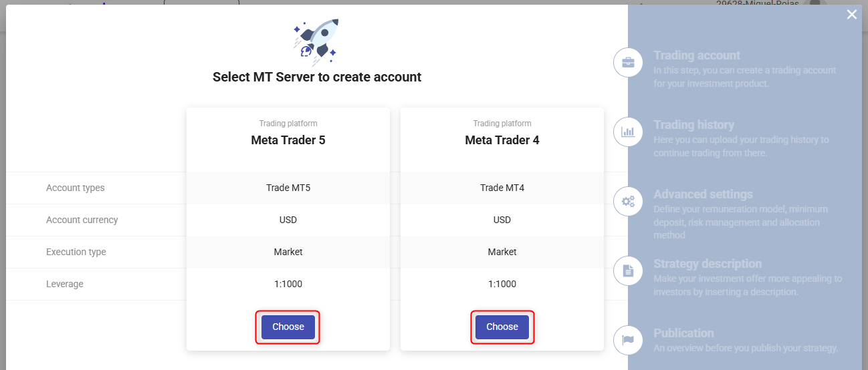Click 1:1000 leverage in Meta Trader 5 card

point(288,284)
